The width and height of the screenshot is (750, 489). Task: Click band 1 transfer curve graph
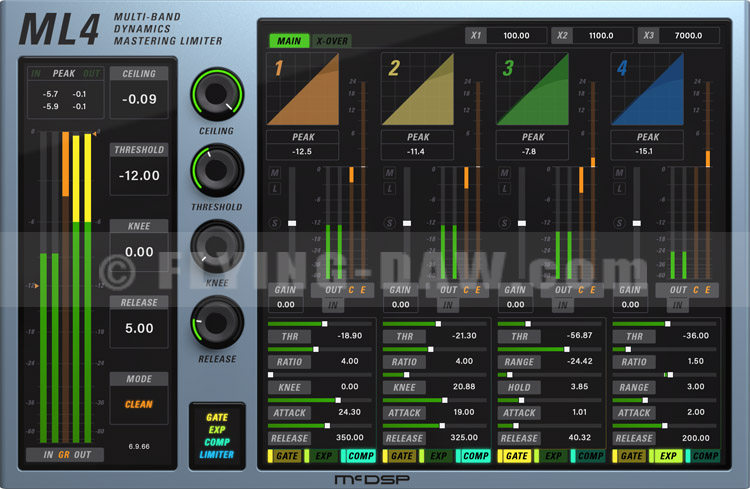pyautogui.click(x=303, y=89)
